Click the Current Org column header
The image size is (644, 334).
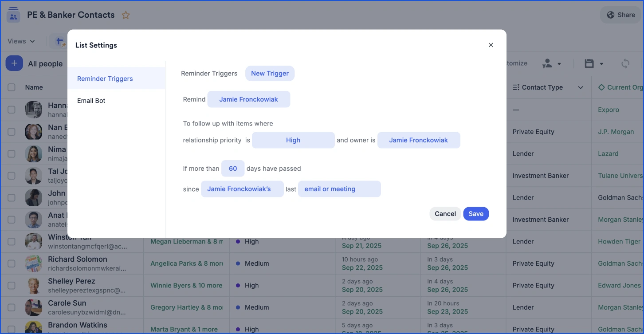tap(621, 87)
